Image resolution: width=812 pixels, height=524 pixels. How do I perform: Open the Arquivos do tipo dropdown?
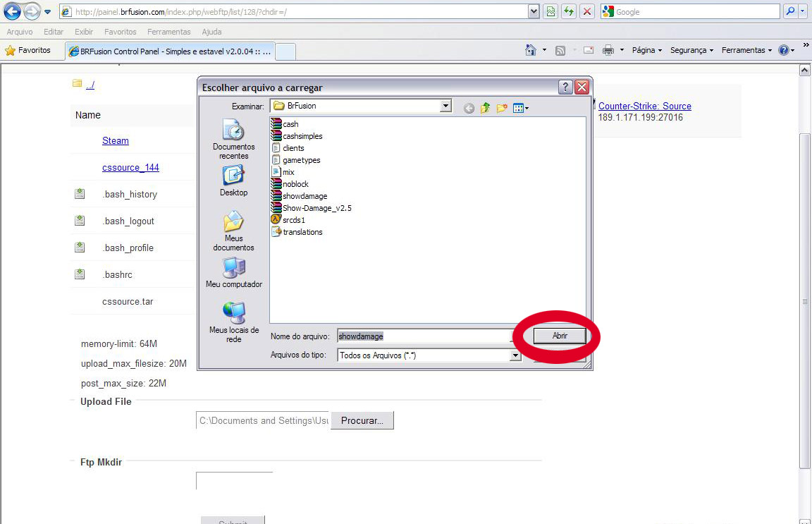(x=515, y=356)
